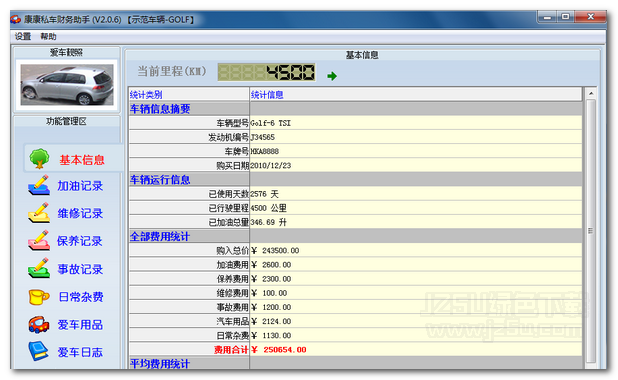Click the Golf-6 TSI vehicle model value

270,123
